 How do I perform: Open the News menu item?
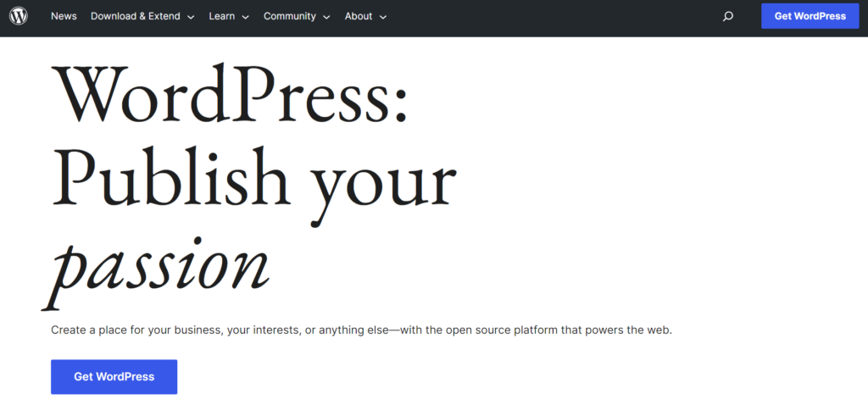tap(64, 16)
